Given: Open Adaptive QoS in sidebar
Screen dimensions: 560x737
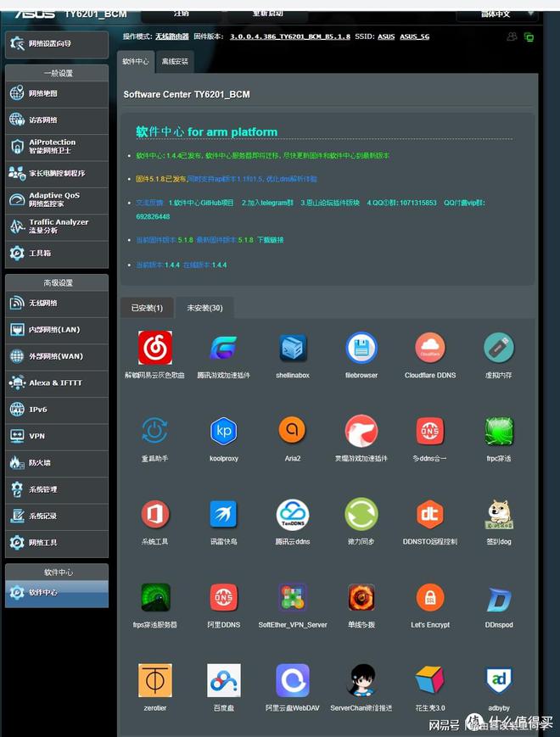Looking at the screenshot, I should point(56,199).
